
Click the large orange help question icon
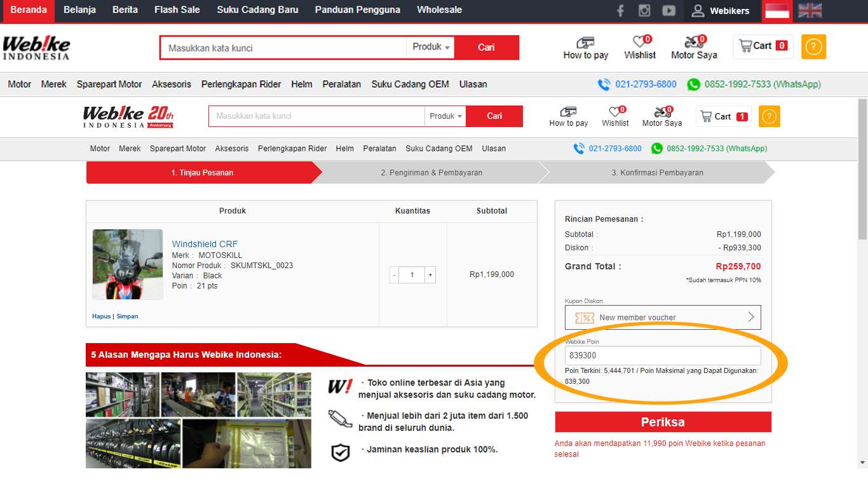[x=813, y=47]
